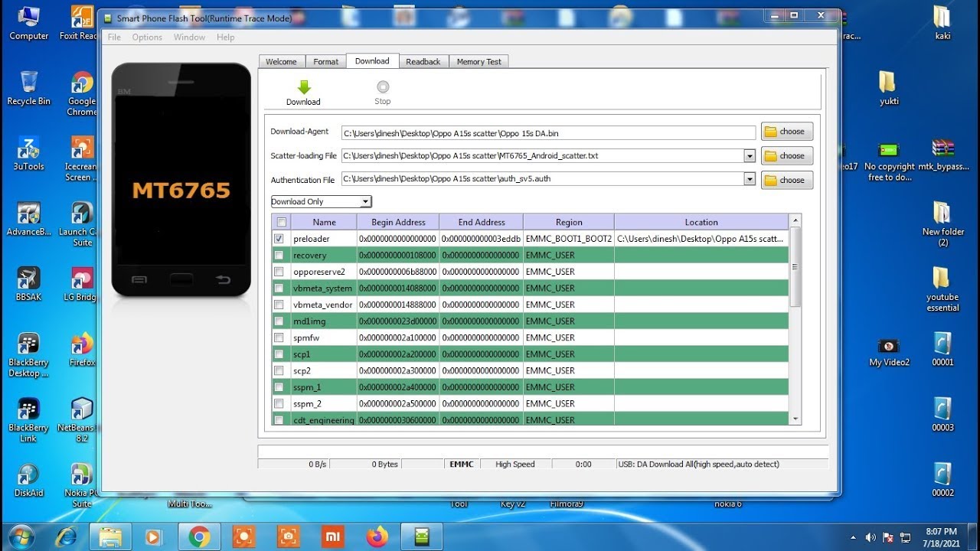Open the Windows Start menu
Viewport: 980px width, 551px height.
[x=21, y=537]
